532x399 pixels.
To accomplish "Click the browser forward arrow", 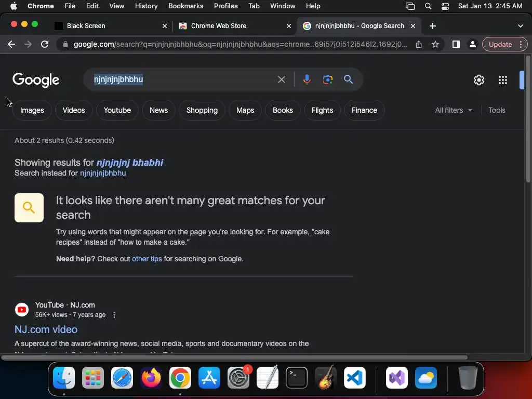I will (28, 44).
